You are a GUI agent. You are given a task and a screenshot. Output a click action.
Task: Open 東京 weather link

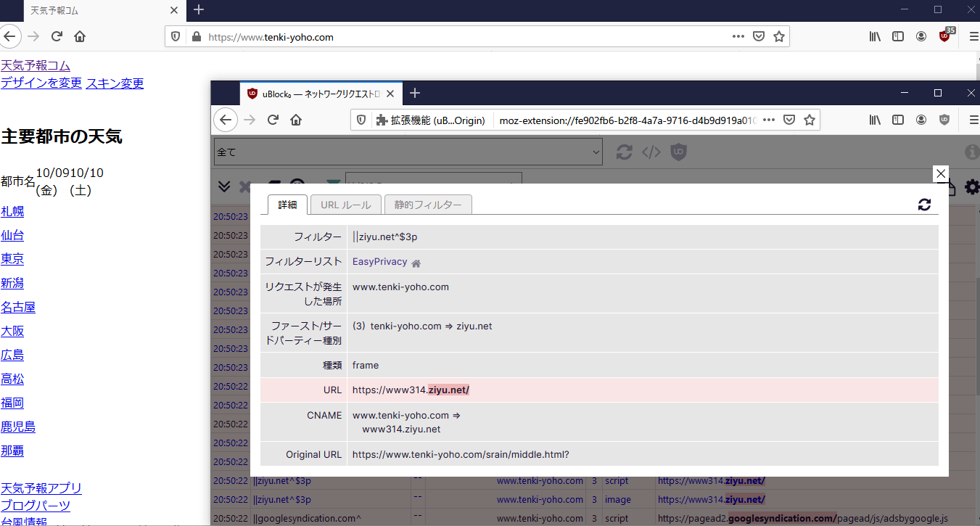coord(12,259)
